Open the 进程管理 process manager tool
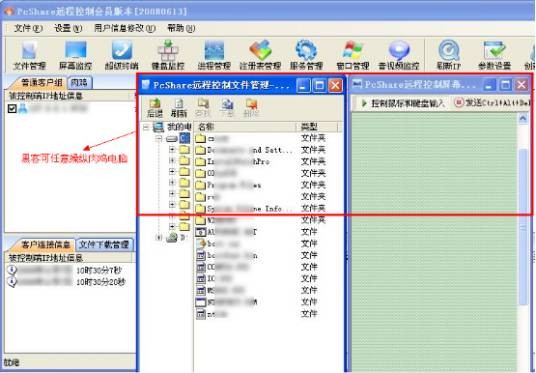 tap(214, 55)
